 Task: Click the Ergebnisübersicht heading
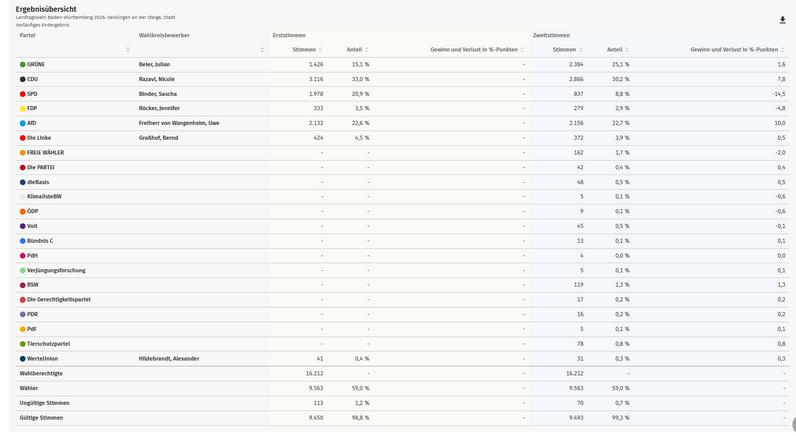46,9
